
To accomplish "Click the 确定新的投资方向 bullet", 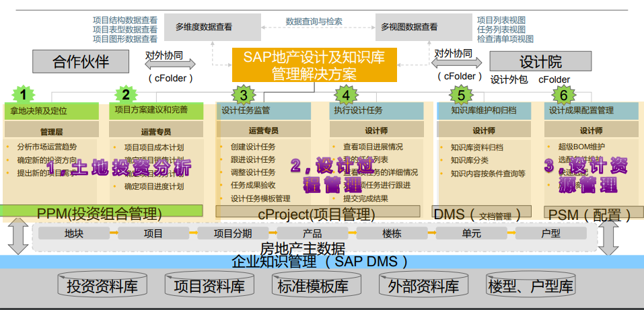I will pos(46,160).
